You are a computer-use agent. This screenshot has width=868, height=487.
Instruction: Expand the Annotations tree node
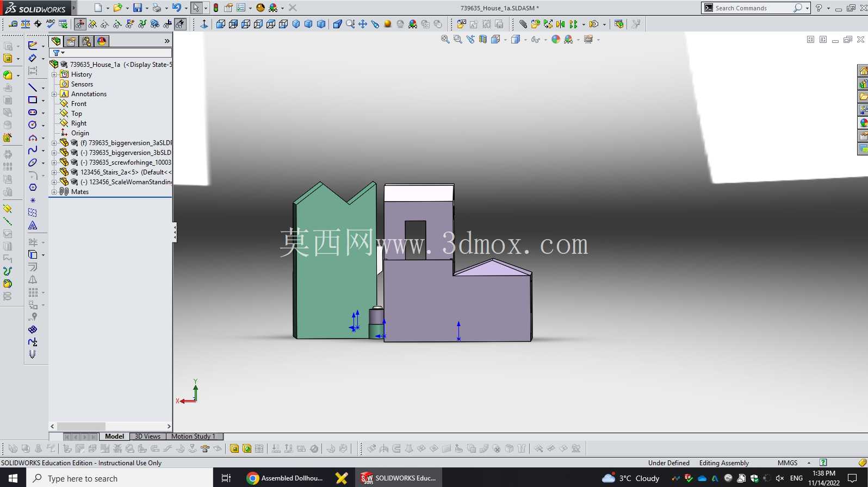click(x=54, y=94)
